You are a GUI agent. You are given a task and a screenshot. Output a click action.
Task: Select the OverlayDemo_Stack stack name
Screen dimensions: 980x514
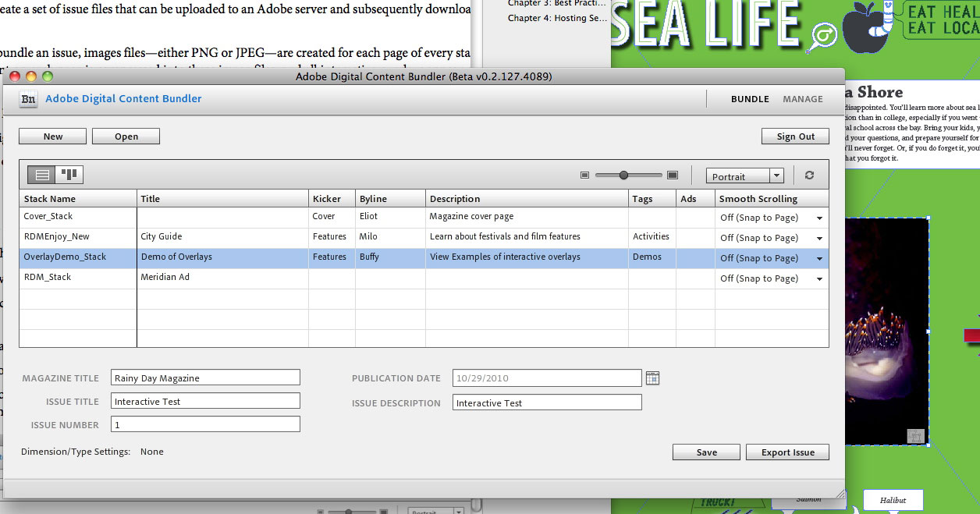point(65,257)
